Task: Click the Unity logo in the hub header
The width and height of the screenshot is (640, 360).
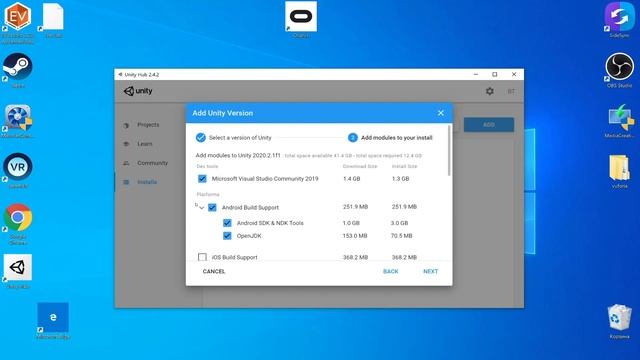Action: [138, 91]
